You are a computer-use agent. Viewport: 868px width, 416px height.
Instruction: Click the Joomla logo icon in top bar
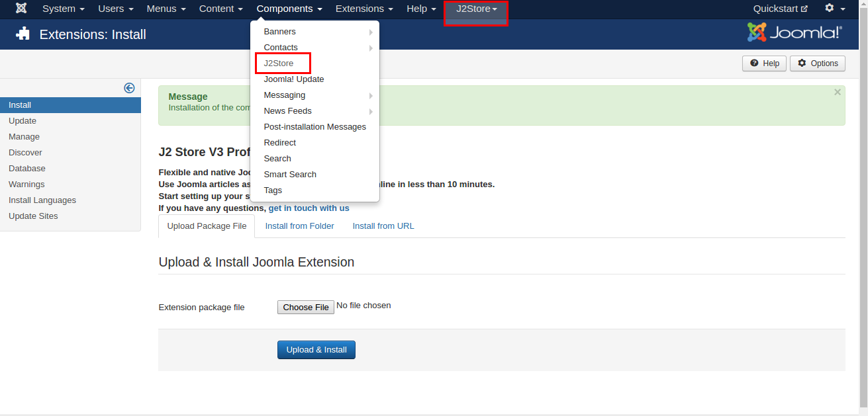tap(21, 9)
